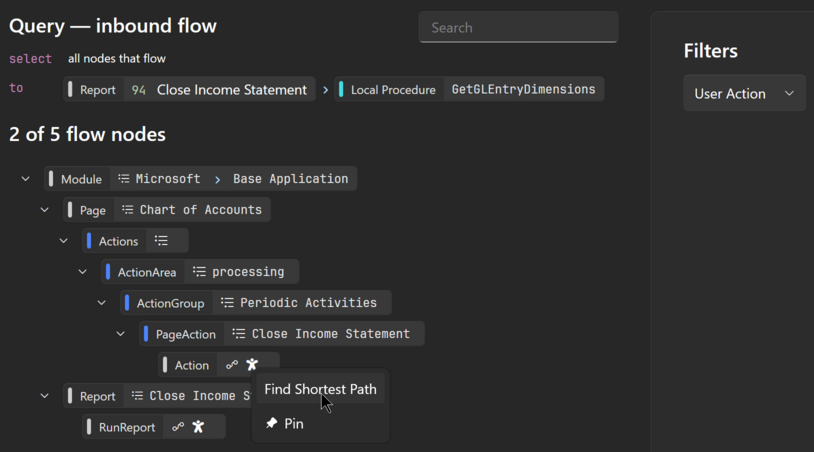Collapse the Periodic Activities ActionGroup node
Viewport: 814px width, 452px height.
pyautogui.click(x=102, y=303)
